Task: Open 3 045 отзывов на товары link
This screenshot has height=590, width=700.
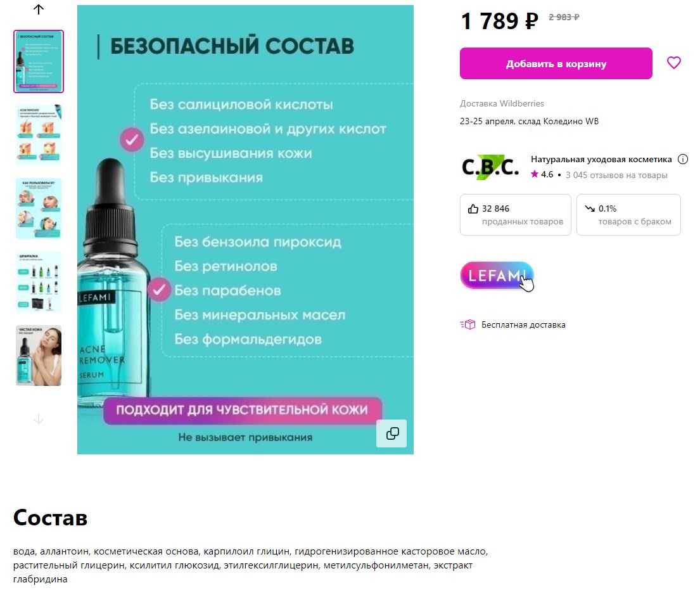Action: [616, 175]
